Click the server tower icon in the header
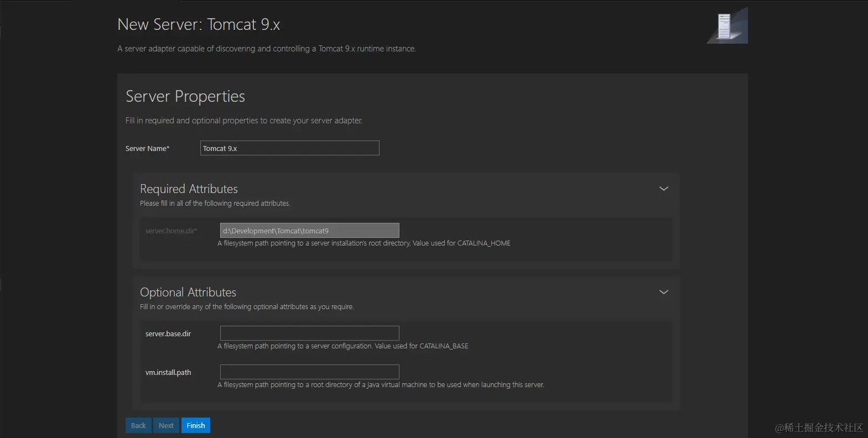868x438 pixels. pyautogui.click(x=727, y=25)
